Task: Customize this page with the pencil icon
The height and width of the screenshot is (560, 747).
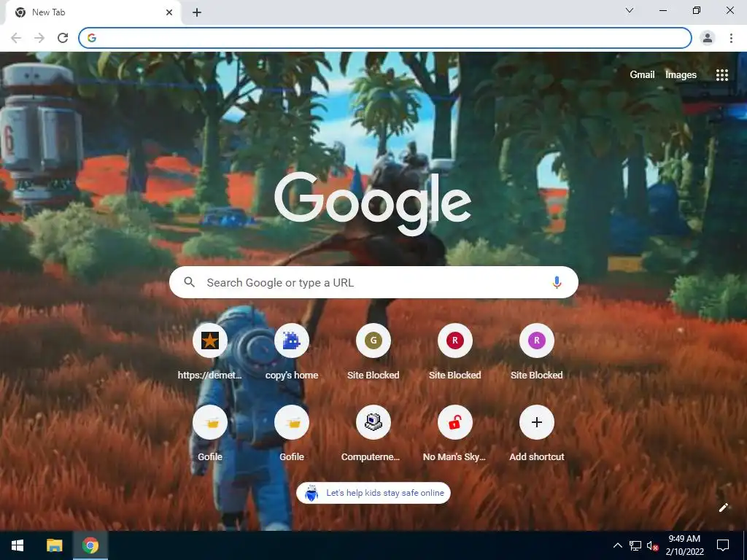Action: [x=723, y=507]
